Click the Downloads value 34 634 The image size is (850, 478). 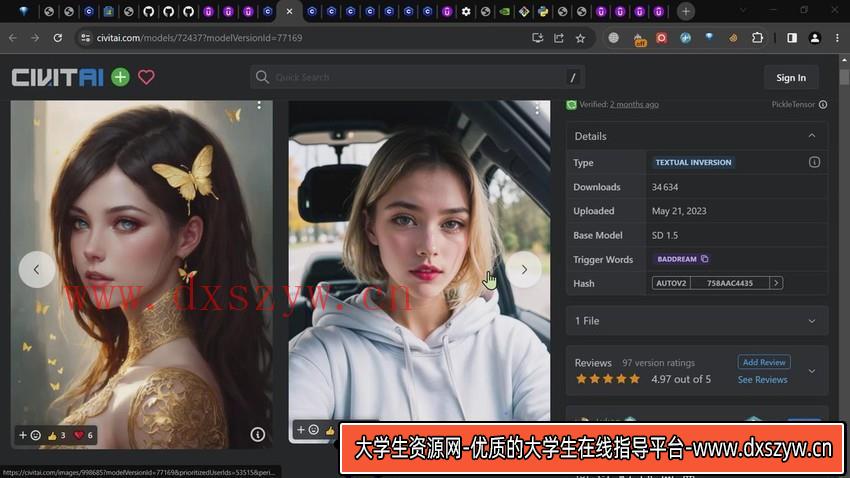coord(665,187)
